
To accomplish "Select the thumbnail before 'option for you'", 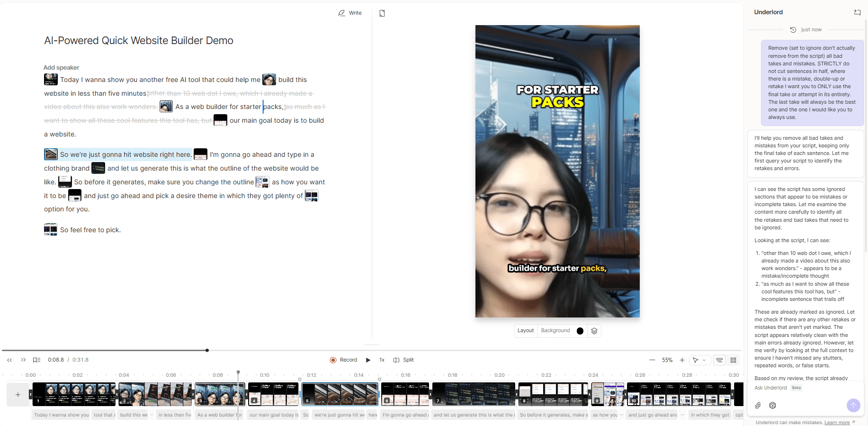I will [312, 195].
